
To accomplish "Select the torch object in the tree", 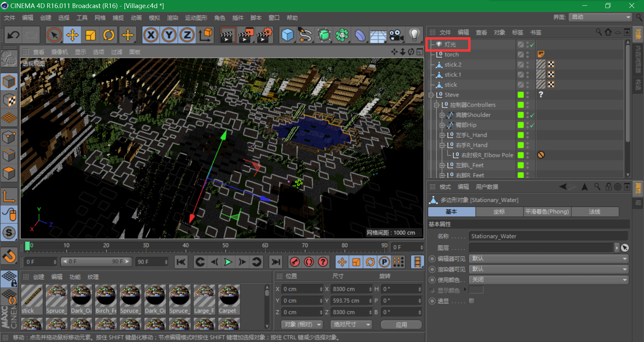I will pyautogui.click(x=451, y=54).
